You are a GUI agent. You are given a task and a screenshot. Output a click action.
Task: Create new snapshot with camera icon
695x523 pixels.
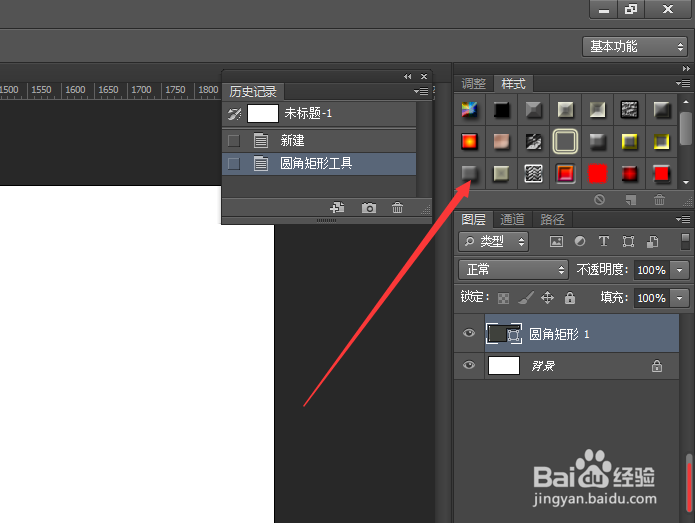pyautogui.click(x=369, y=207)
